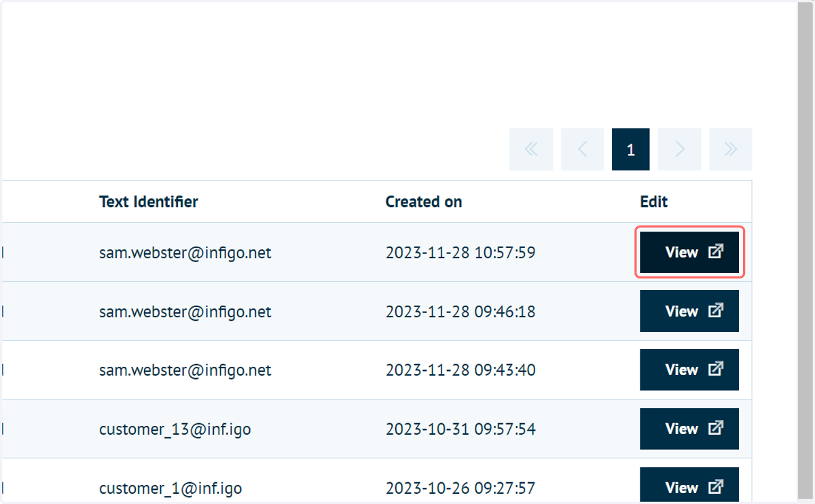Select the customer_13@inf.igo identifier
815x504 pixels.
(x=175, y=429)
